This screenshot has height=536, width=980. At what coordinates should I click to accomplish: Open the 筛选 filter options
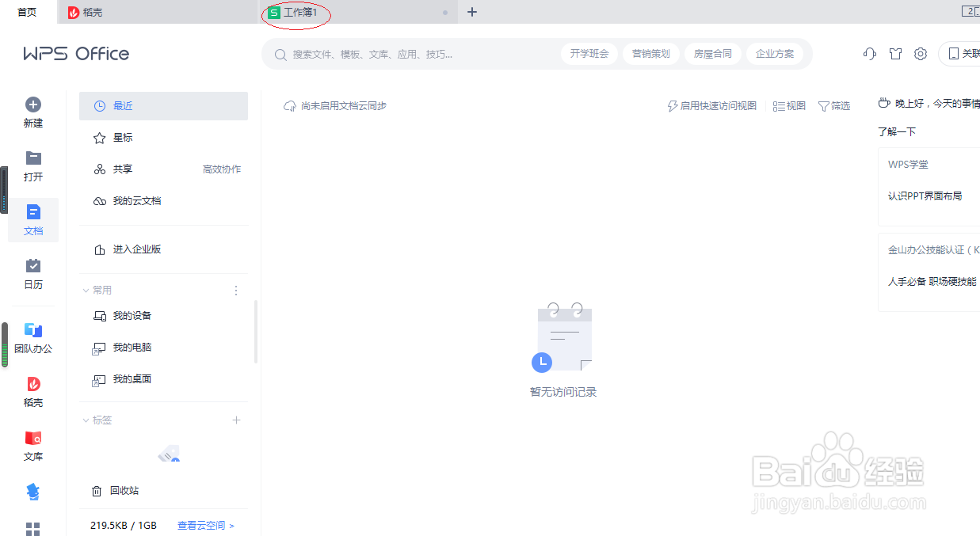tap(833, 105)
